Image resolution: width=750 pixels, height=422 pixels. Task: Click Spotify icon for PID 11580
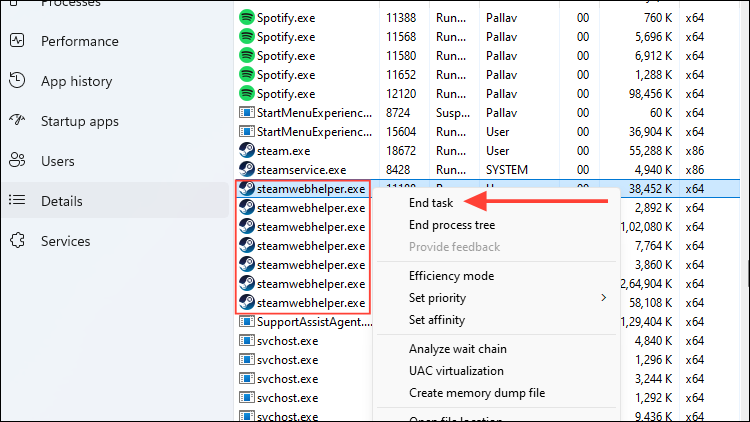(x=246, y=56)
